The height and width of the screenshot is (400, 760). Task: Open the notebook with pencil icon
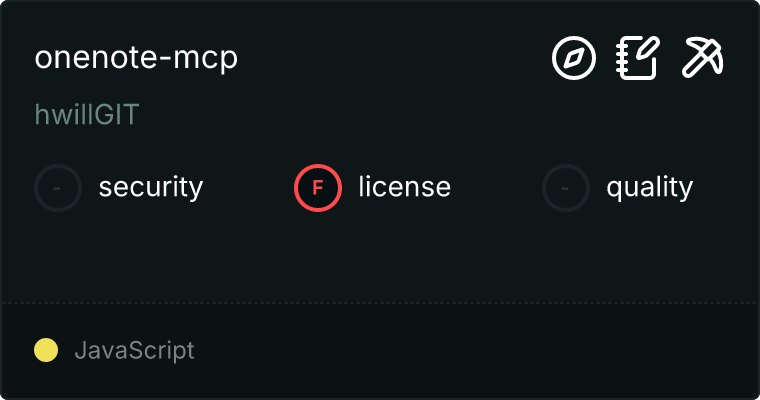coord(638,58)
